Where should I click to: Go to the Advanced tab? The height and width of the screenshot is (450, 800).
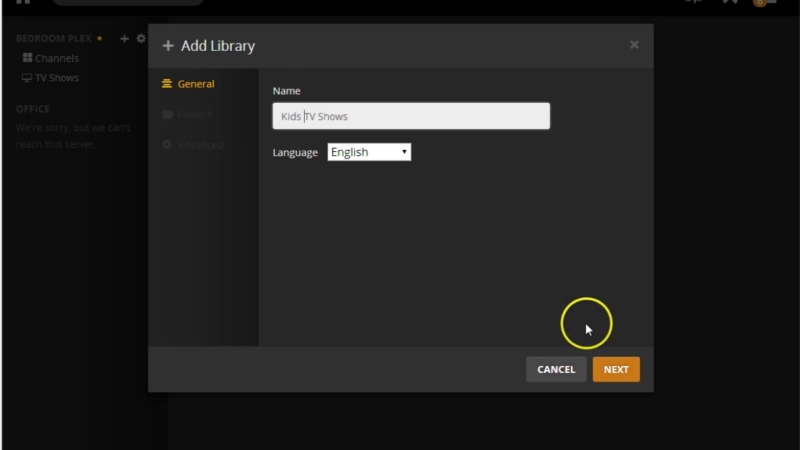click(x=199, y=145)
